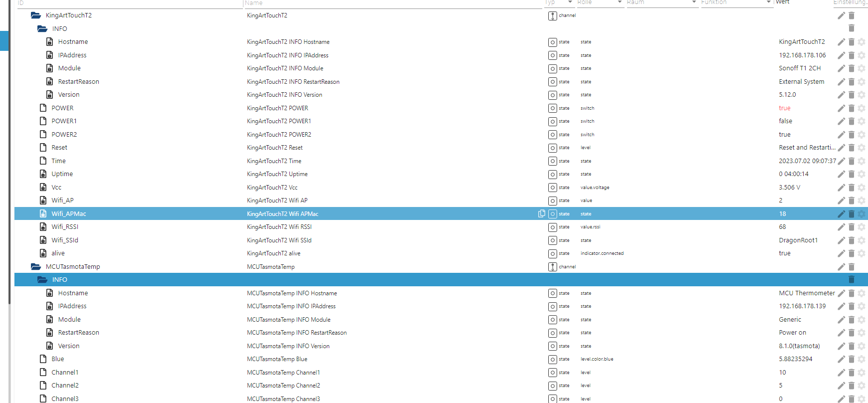Click value '8.1.0(tasmota)'
868x403 pixels.
point(799,346)
